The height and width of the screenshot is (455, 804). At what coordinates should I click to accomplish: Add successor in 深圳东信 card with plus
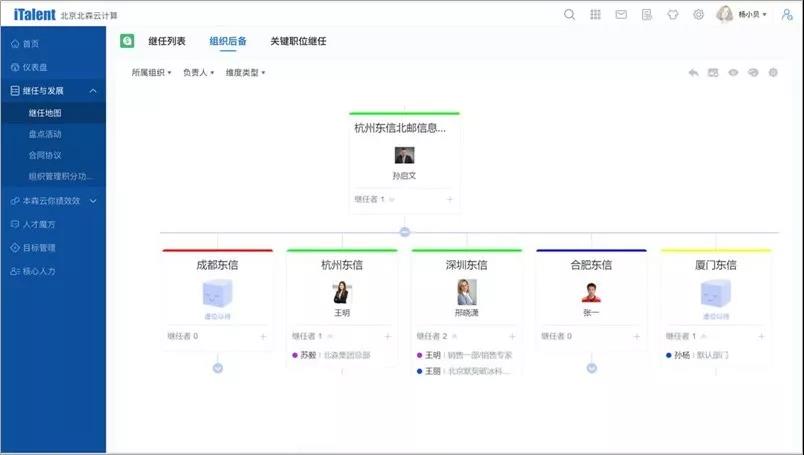tap(512, 337)
